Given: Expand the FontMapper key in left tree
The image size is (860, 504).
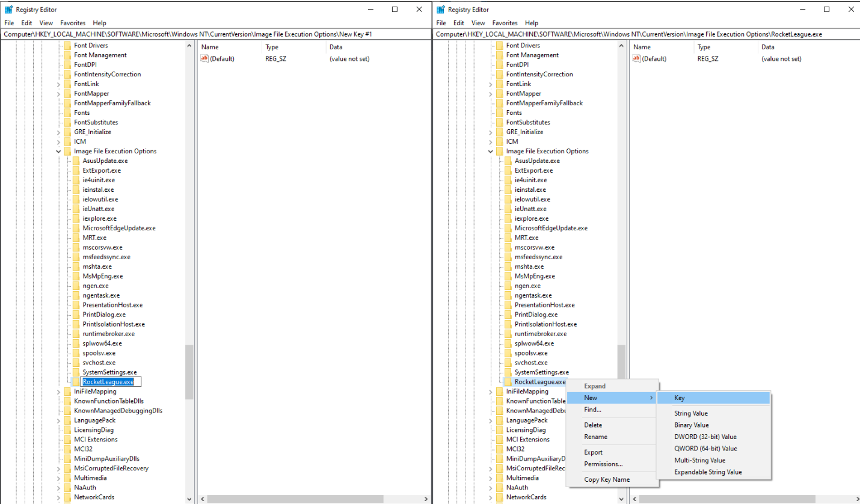Looking at the screenshot, I should click(x=59, y=94).
